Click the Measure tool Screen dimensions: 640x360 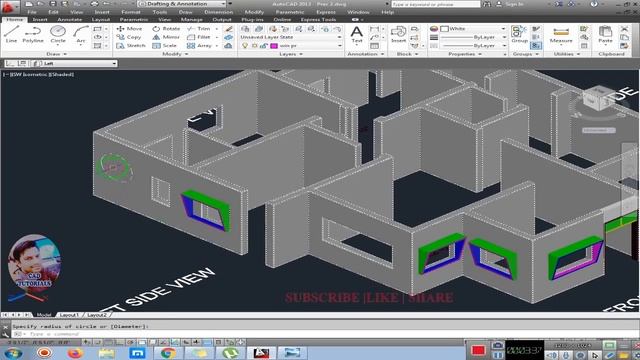click(x=561, y=34)
